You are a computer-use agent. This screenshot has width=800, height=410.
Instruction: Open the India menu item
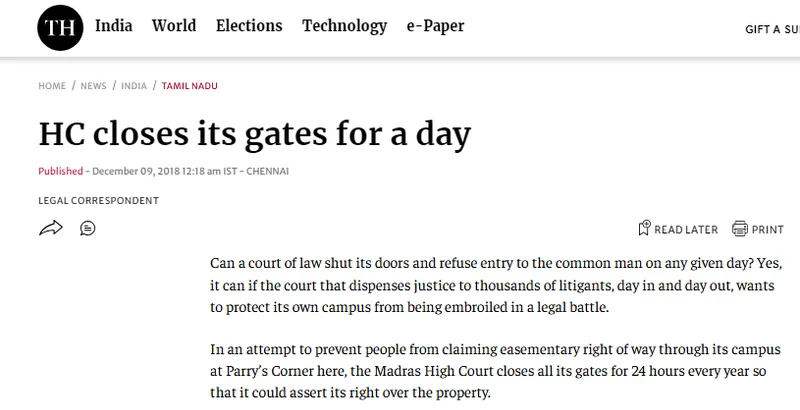(114, 25)
